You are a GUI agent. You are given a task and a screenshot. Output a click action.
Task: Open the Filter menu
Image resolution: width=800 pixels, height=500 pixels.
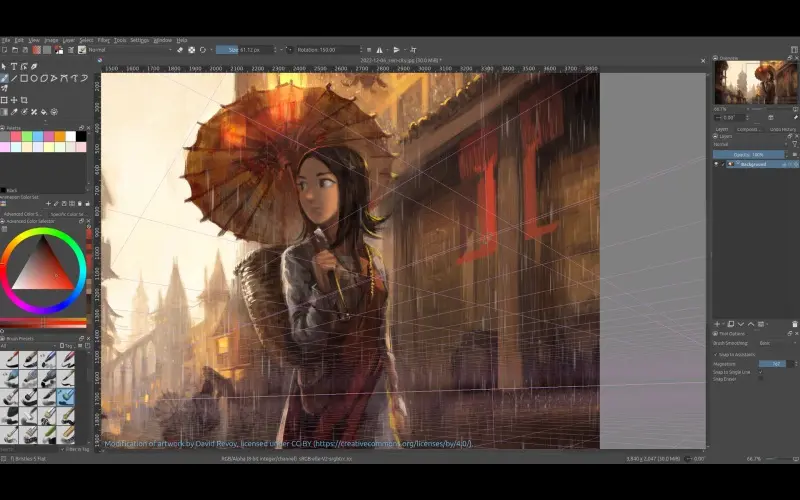(101, 40)
